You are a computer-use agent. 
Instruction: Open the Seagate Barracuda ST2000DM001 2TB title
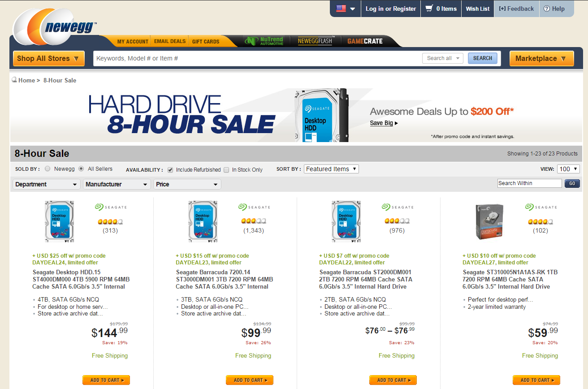[x=366, y=279]
